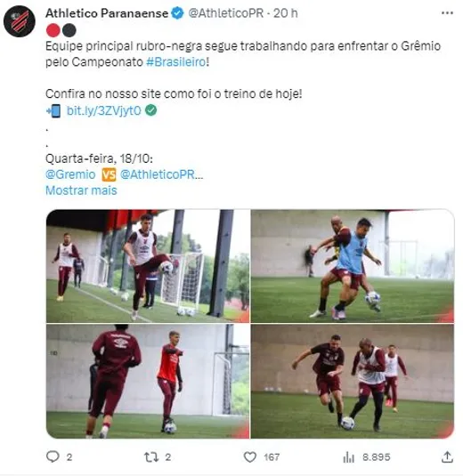Expand tweet with Mostrar mais
The image size is (463, 476).
(x=81, y=190)
